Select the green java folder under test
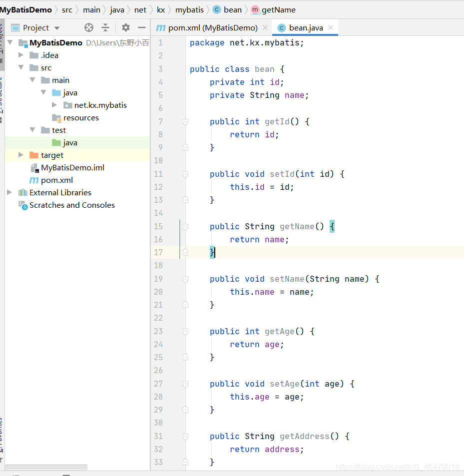This screenshot has height=476, width=464. coord(64,142)
